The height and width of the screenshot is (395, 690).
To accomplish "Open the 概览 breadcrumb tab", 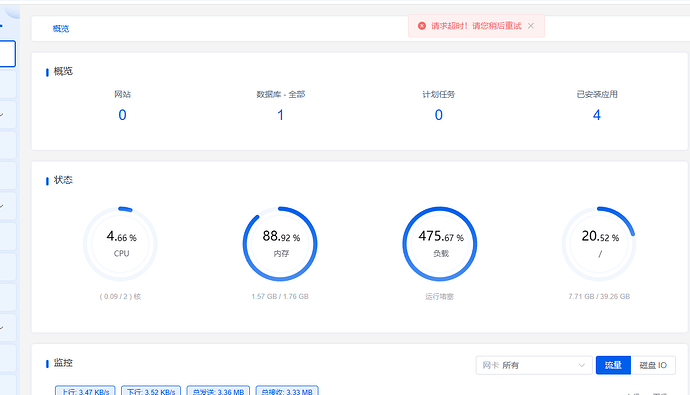I will click(x=61, y=29).
